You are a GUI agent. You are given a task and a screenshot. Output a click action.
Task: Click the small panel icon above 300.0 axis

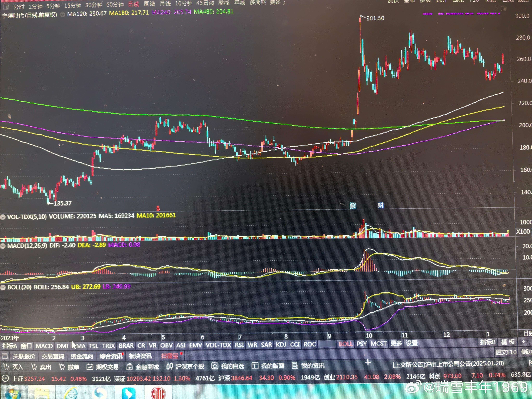(x=504, y=9)
